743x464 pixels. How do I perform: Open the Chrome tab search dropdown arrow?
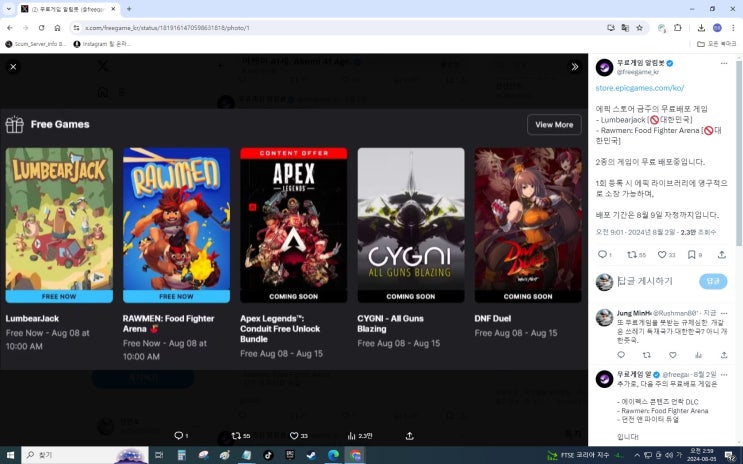coord(9,9)
